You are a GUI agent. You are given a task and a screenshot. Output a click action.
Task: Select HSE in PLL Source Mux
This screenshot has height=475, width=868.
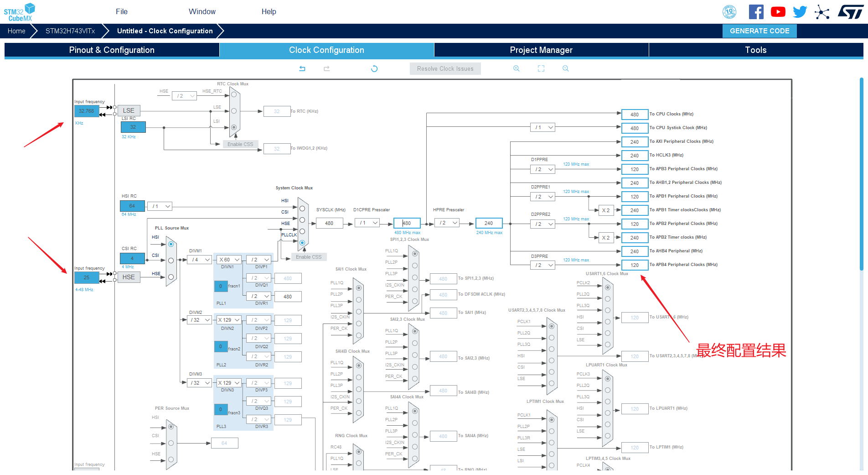click(x=171, y=277)
